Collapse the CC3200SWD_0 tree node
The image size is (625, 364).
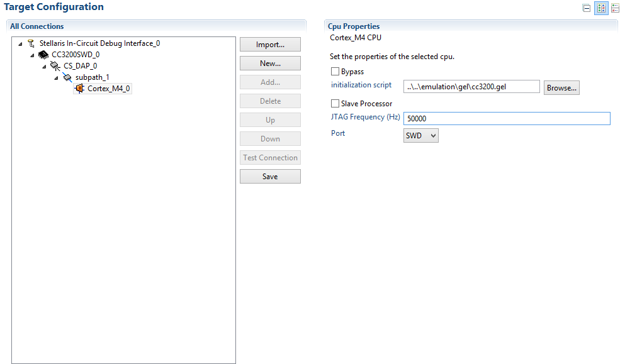pyautogui.click(x=32, y=55)
